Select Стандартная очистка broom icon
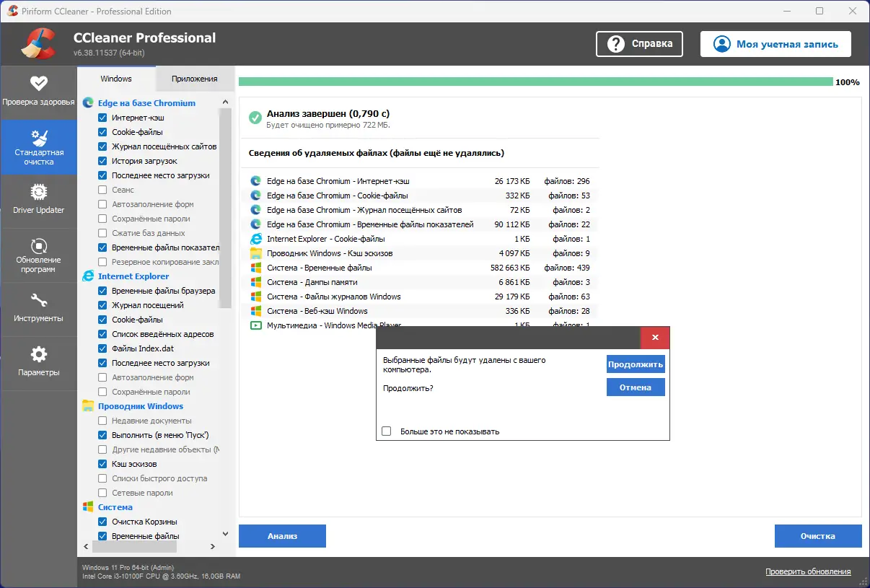The image size is (870, 588). point(39,137)
